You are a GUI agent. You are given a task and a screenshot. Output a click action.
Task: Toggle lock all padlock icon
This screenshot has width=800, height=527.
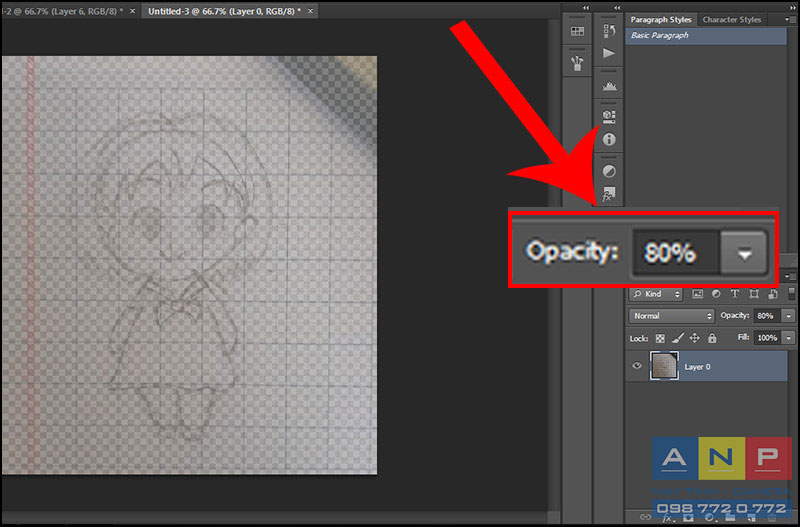(x=712, y=338)
